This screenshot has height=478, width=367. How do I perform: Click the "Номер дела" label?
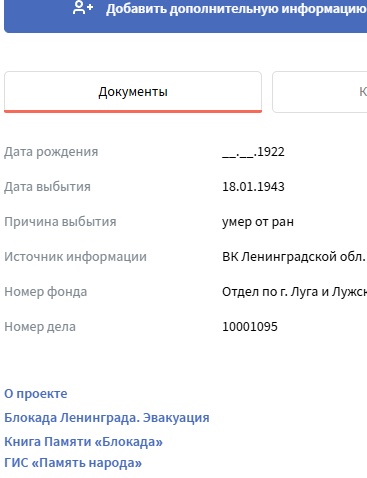click(x=40, y=327)
